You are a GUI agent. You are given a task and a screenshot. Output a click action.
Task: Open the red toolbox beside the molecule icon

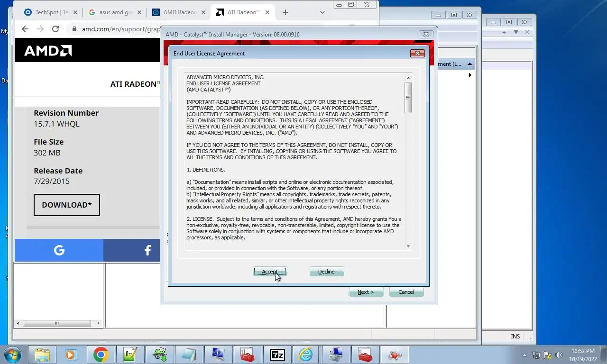click(x=365, y=355)
